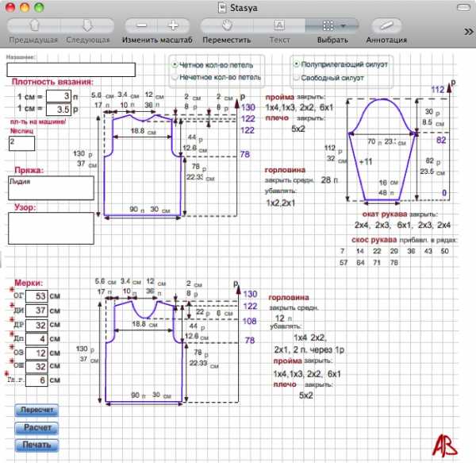This screenshot has width=476, height=463.
Task: Zoom out with the minus button
Action: coord(142,25)
